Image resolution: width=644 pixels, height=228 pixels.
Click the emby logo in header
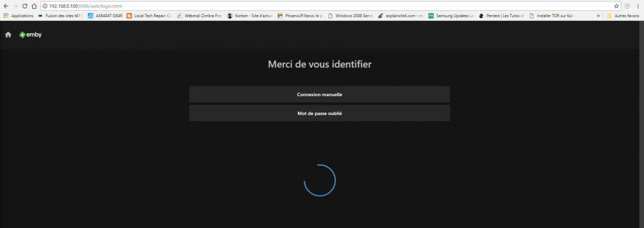[30, 35]
